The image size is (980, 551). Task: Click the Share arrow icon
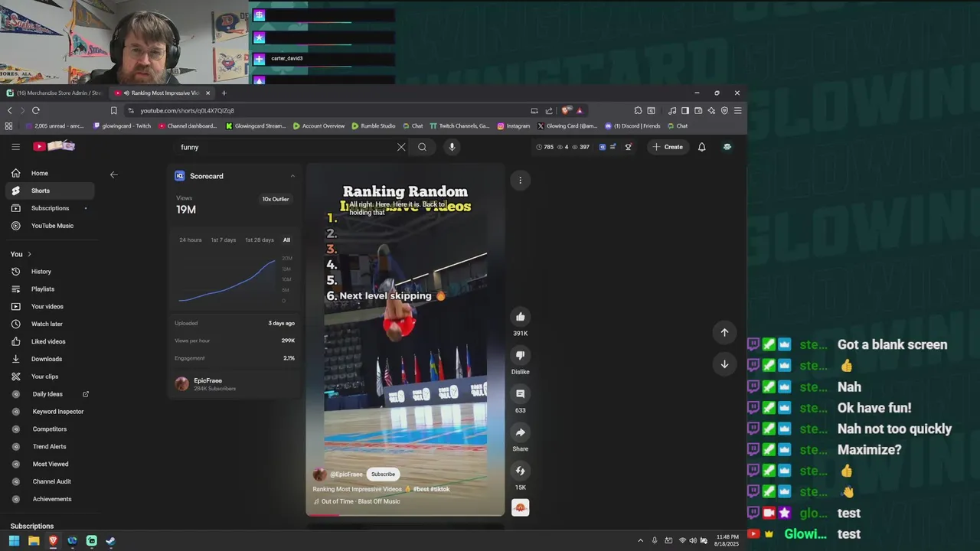tap(521, 432)
